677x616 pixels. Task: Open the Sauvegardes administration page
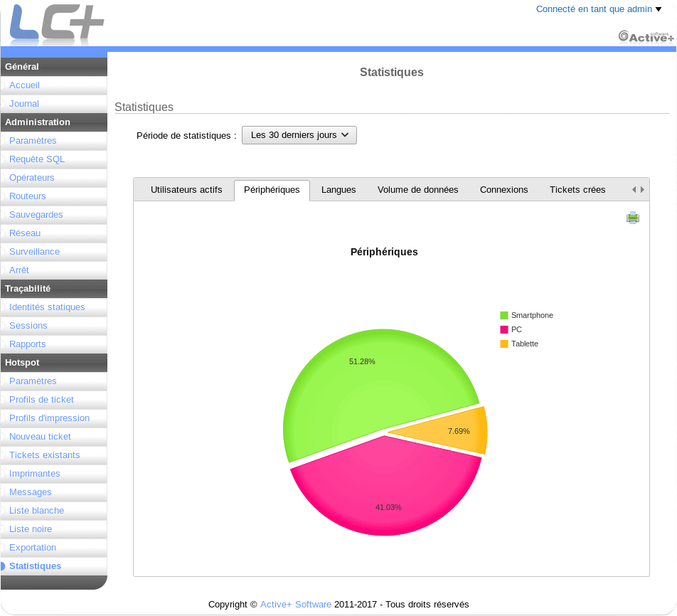[36, 215]
